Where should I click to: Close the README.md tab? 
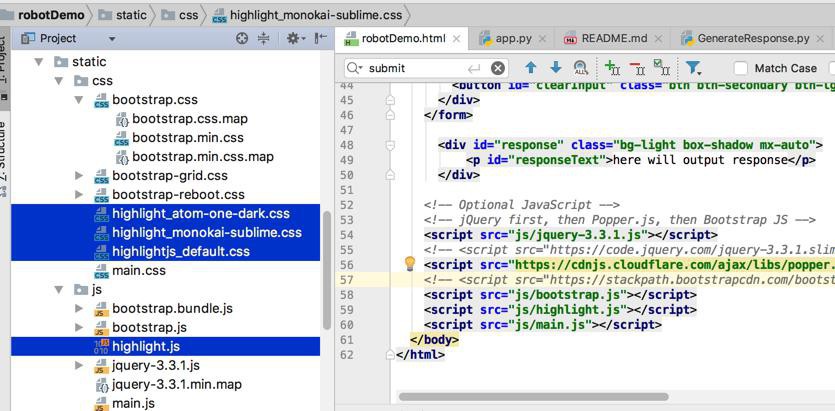[x=658, y=39]
